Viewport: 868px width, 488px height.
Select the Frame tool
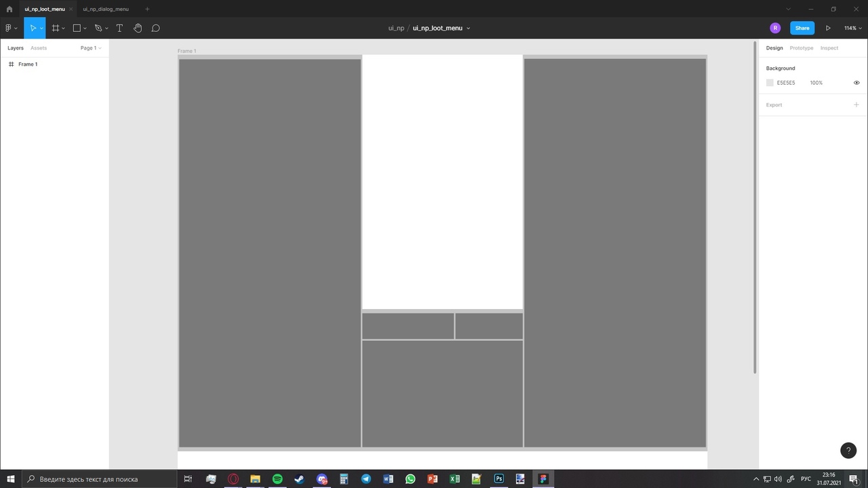[56, 28]
